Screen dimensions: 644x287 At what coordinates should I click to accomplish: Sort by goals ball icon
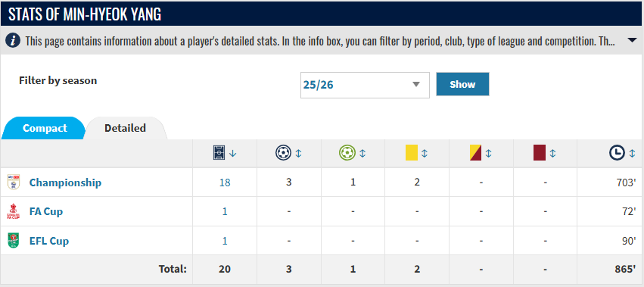283,154
